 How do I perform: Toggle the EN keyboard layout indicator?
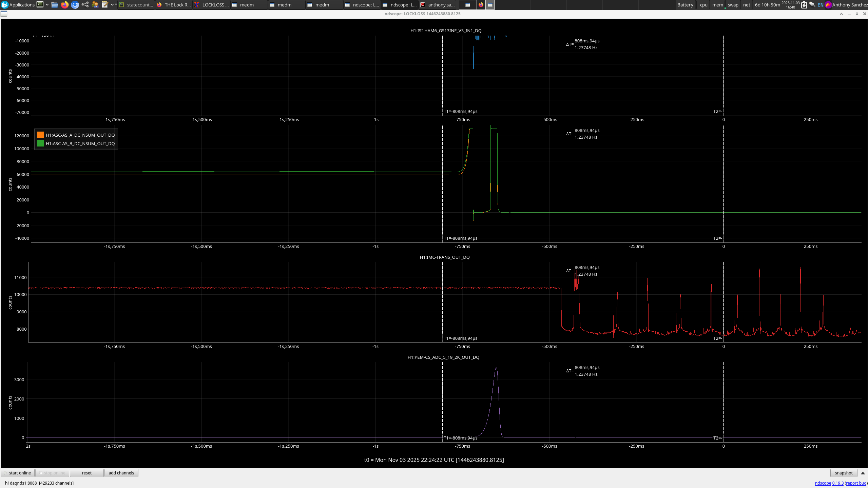click(x=820, y=5)
